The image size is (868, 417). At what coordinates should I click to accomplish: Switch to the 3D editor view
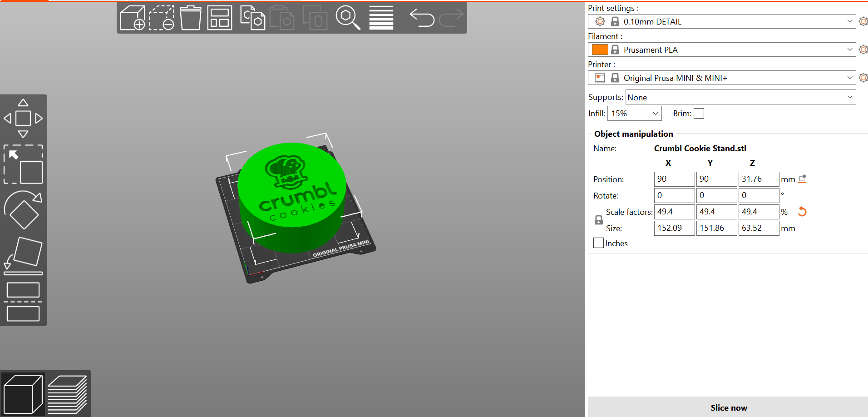pos(23,394)
